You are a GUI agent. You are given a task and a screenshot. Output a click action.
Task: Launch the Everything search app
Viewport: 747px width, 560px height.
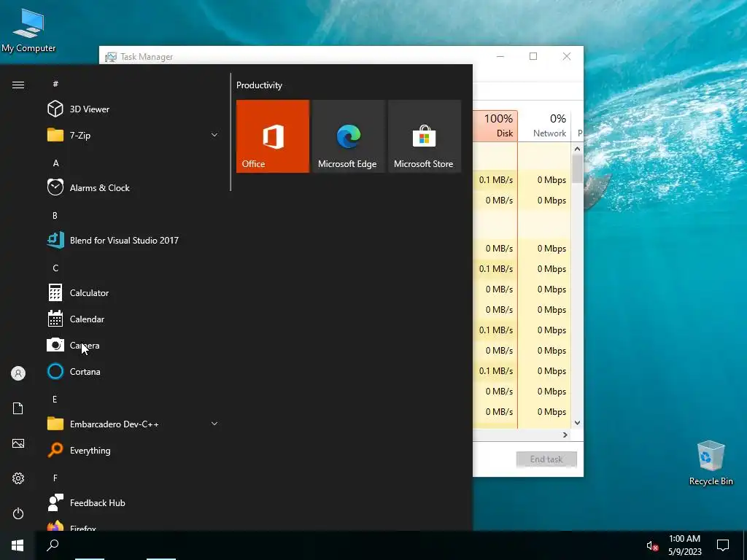(133, 451)
